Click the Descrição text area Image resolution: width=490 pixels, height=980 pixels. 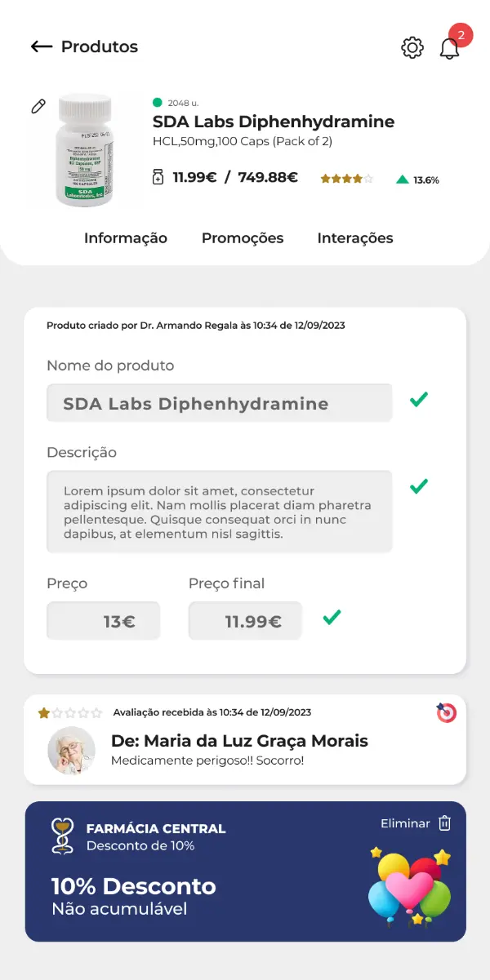point(219,512)
